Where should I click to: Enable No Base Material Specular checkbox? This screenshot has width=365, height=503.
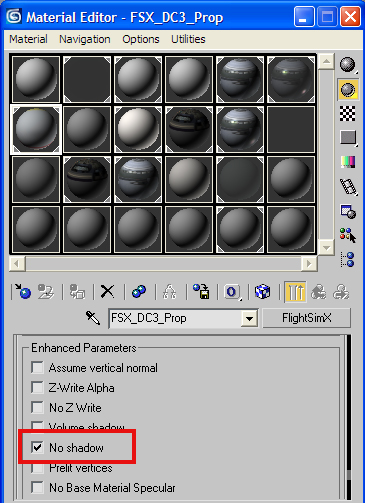(x=37, y=487)
